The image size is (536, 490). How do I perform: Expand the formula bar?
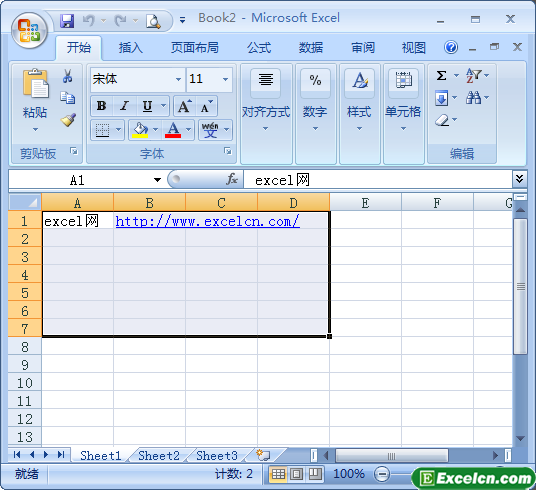click(519, 178)
